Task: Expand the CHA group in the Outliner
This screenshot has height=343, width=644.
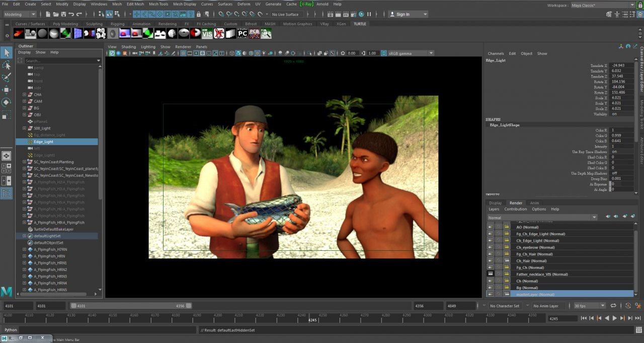Action: coord(24,95)
